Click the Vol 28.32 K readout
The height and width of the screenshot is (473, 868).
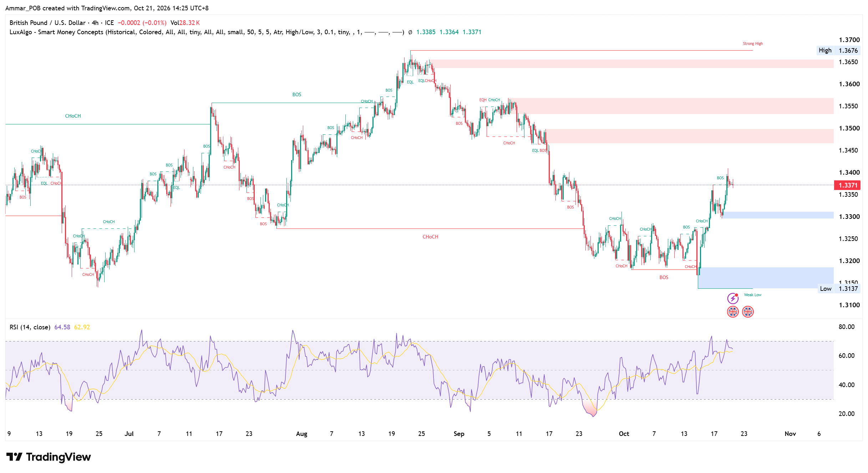click(185, 23)
